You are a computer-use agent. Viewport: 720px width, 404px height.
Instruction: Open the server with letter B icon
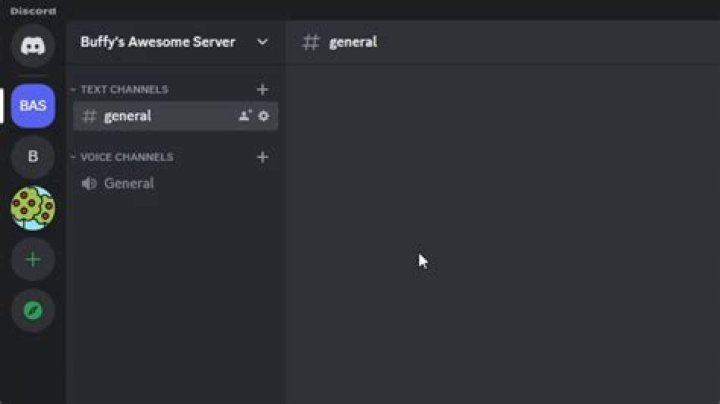click(x=33, y=157)
